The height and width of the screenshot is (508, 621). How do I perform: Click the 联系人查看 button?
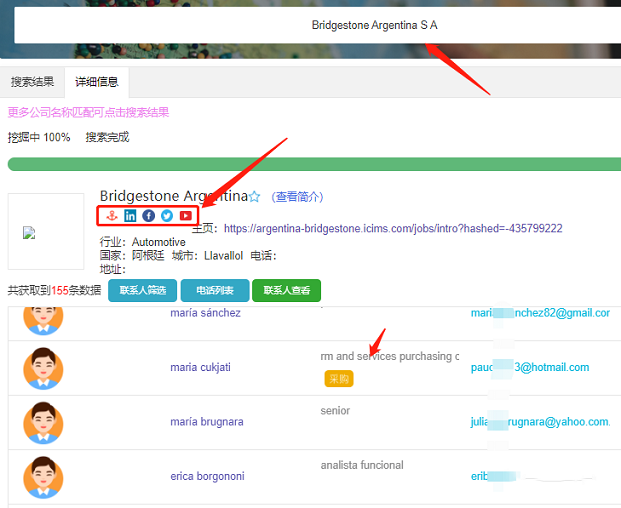(x=286, y=290)
